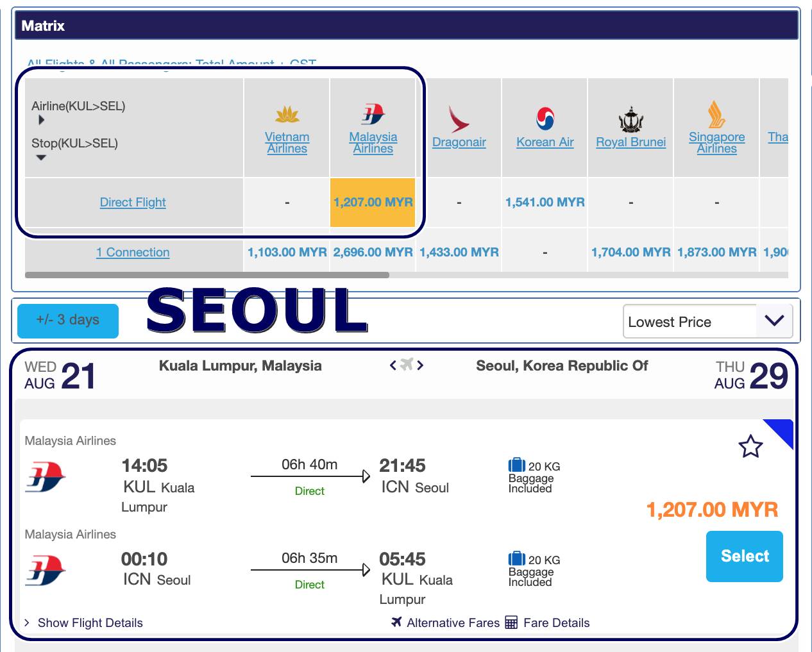Click the Malaysia Airlines logo on 00:10 flight
The width and height of the screenshot is (812, 652).
[x=46, y=571]
